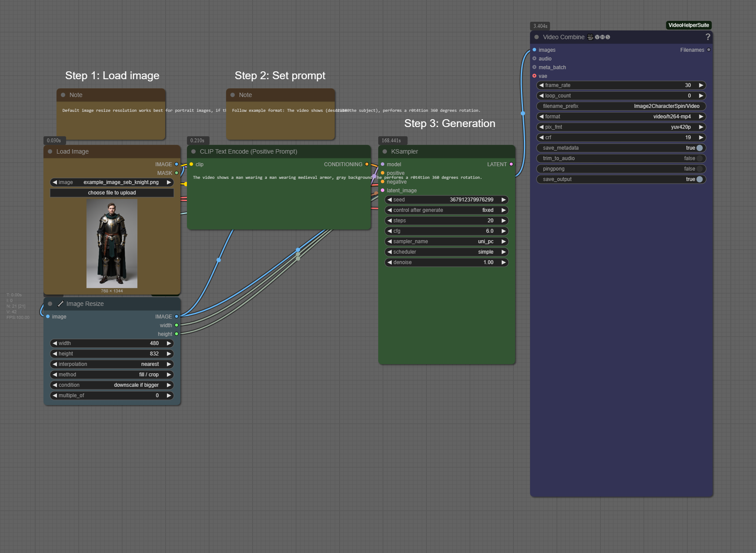Viewport: 756px width, 553px height.
Task: Enable the trim_to_audio toggle
Action: [699, 158]
